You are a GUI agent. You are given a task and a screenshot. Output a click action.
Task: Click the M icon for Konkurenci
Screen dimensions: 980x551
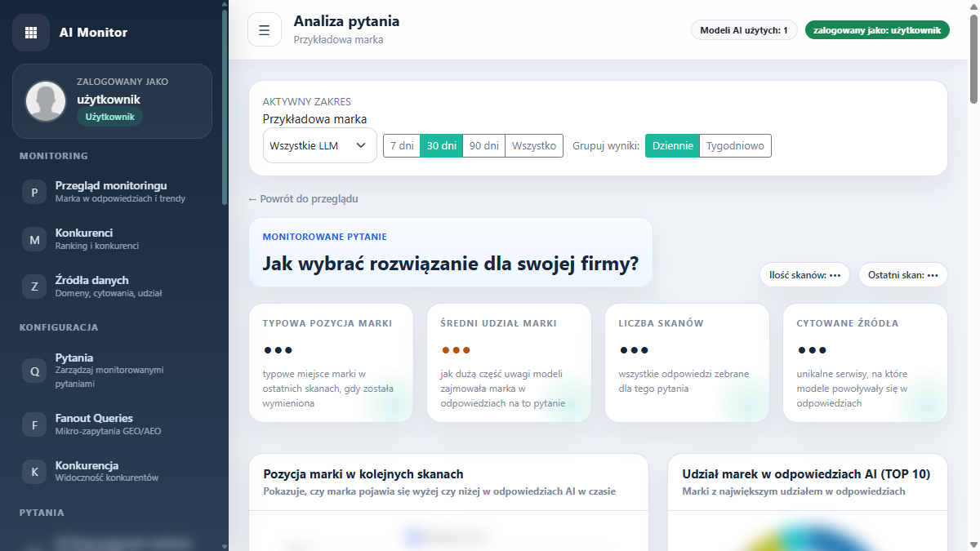(x=34, y=240)
